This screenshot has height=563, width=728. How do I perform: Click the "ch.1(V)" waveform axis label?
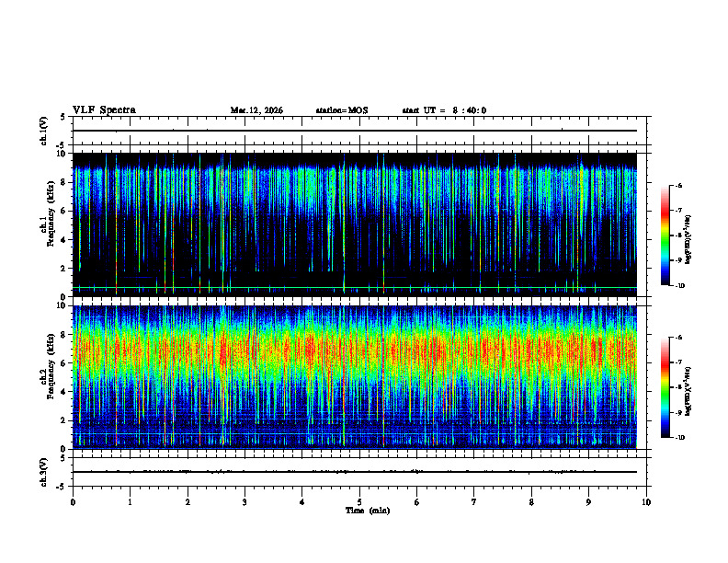coord(43,131)
